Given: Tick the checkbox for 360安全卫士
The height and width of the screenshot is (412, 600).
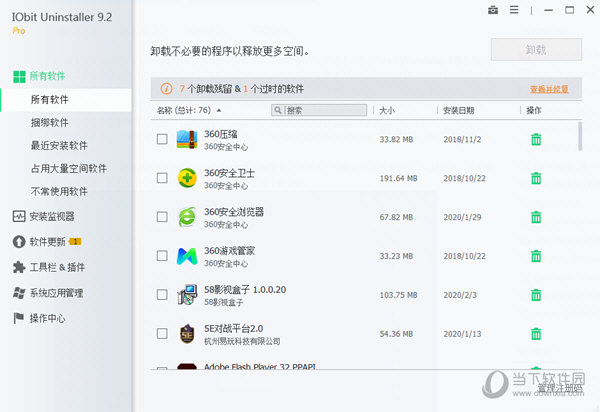Looking at the screenshot, I should click(162, 178).
